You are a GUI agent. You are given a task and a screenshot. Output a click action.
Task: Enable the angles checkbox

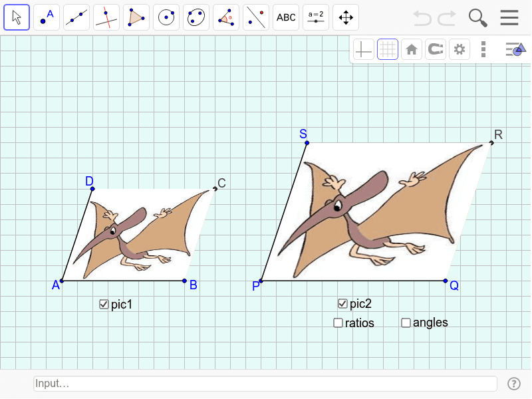point(406,323)
